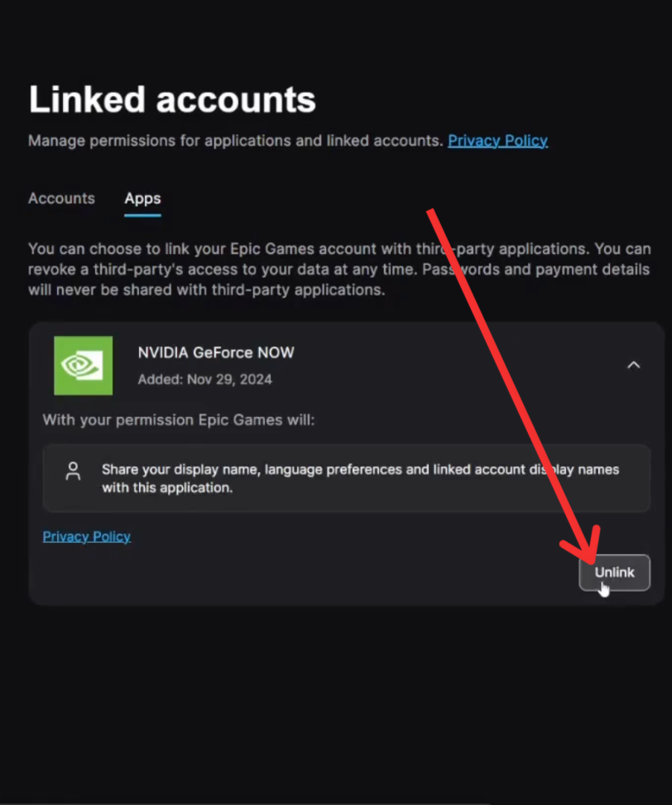Click the NVIDIA GeForce NOW app name
Image resolution: width=672 pixels, height=805 pixels.
(x=216, y=352)
